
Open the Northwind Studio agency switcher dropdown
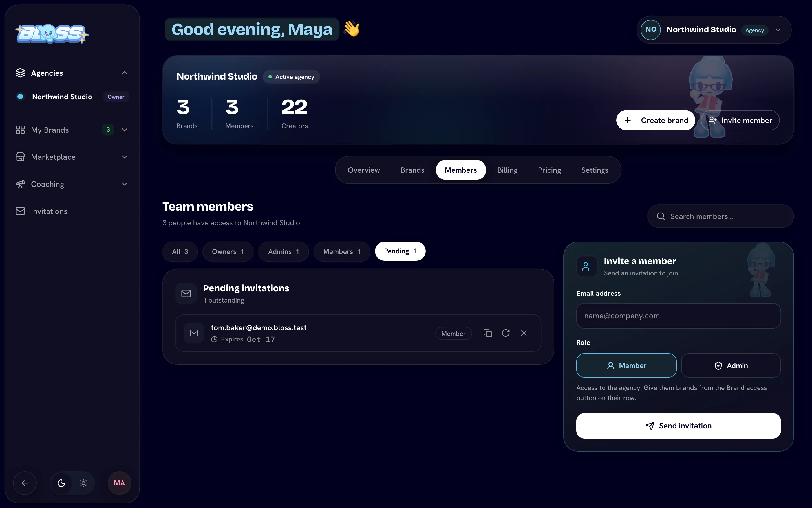tap(714, 30)
